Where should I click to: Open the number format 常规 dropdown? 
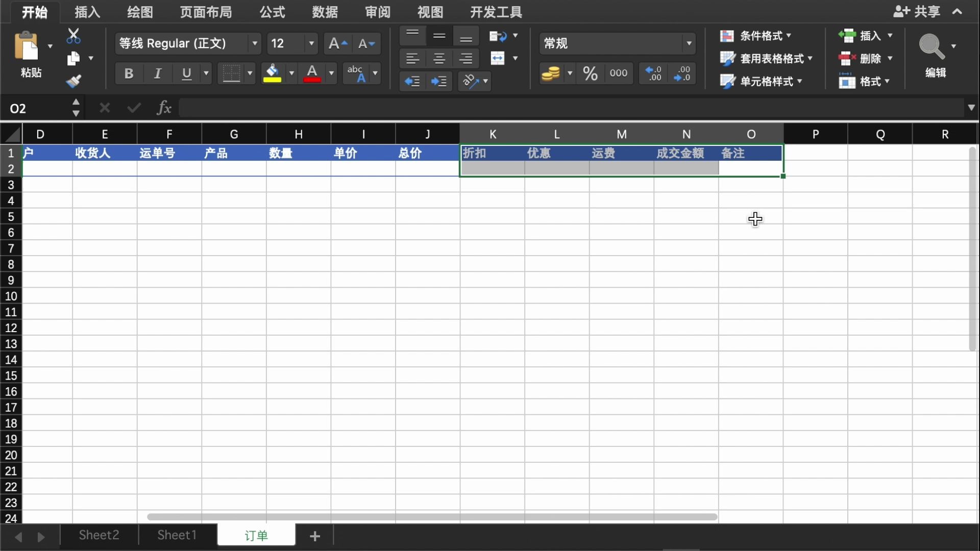click(689, 43)
